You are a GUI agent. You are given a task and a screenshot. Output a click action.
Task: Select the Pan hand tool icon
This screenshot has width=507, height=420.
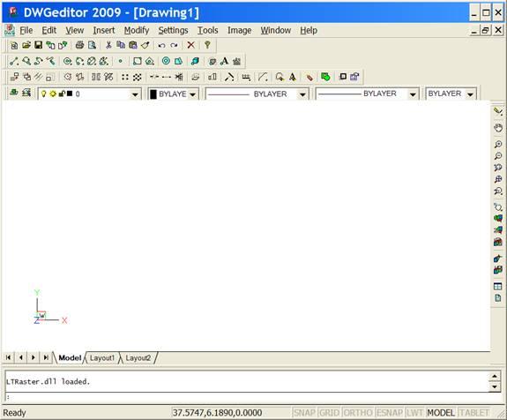[x=498, y=128]
